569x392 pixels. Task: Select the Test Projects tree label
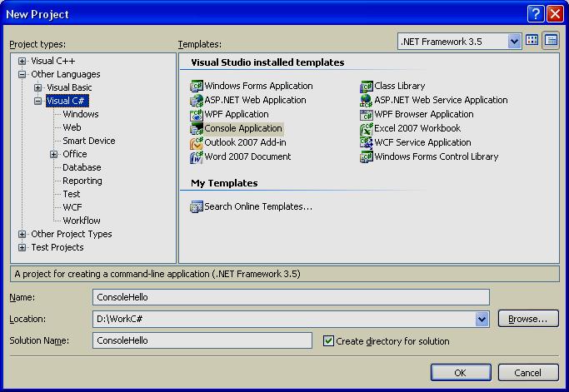tap(57, 248)
